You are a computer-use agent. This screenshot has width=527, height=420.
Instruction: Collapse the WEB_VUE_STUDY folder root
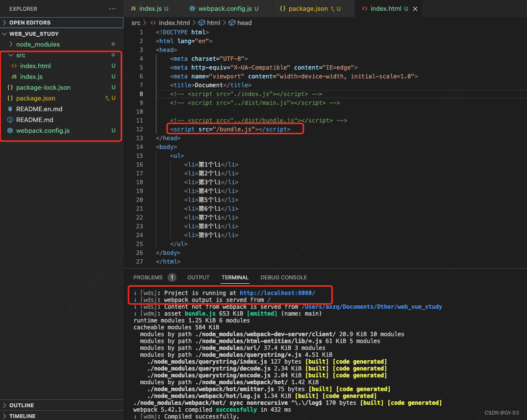[62, 34]
